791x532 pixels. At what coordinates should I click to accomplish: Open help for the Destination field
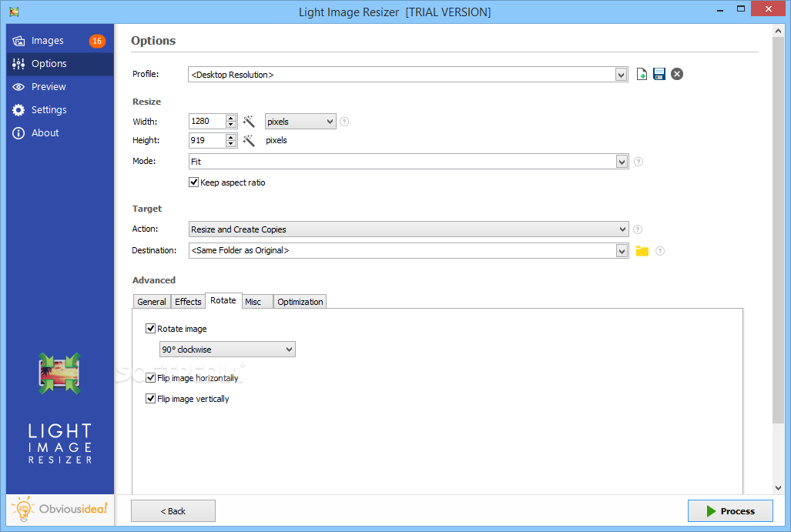(660, 251)
